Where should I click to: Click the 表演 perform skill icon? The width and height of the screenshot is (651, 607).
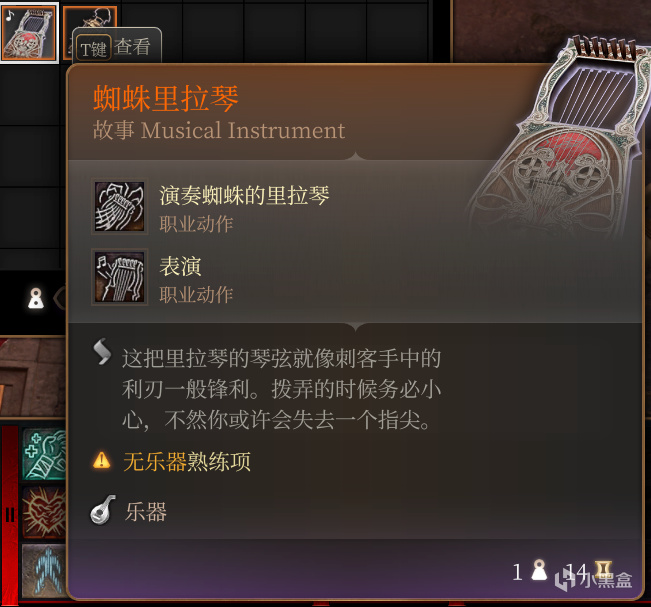click(x=120, y=277)
